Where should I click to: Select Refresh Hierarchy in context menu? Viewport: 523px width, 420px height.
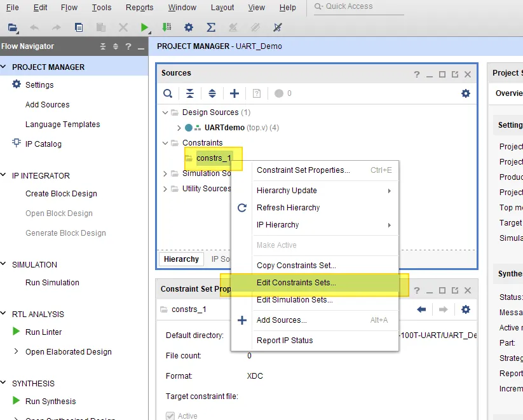tap(315, 208)
